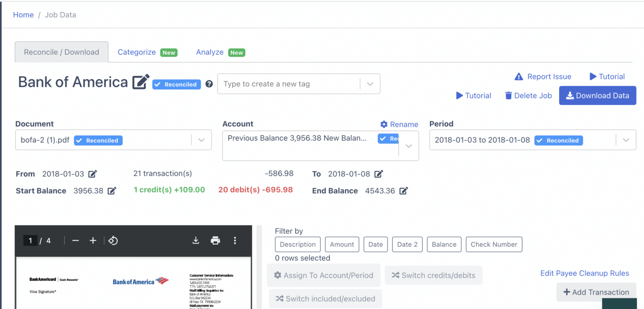This screenshot has height=309, width=644.
Task: Click the 20 debit(s) -695.98 text
Action: [x=255, y=190]
